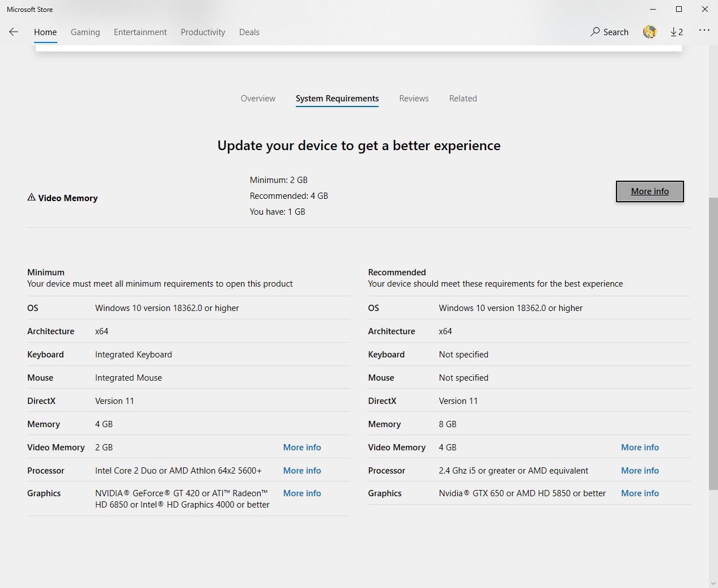Switch to the Gaming tab
The image size is (718, 588).
85,32
